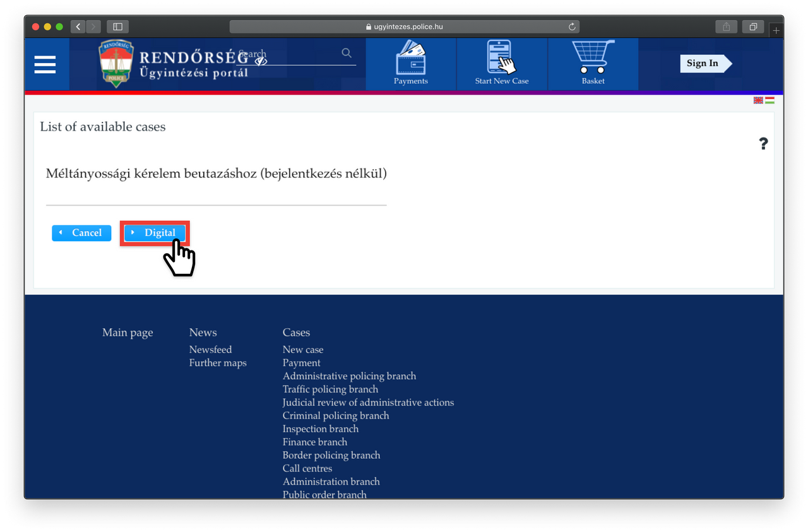Click the Rendőrség police crest logo
Viewport: 808px width, 532px height.
(116, 63)
